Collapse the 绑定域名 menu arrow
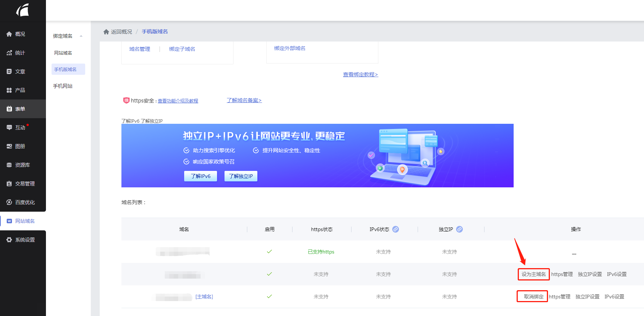Viewport: 644px width, 316px height. tap(81, 36)
